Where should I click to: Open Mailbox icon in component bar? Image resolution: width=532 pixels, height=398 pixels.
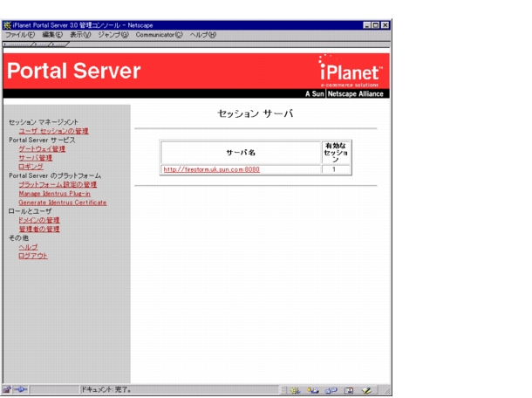(x=313, y=390)
